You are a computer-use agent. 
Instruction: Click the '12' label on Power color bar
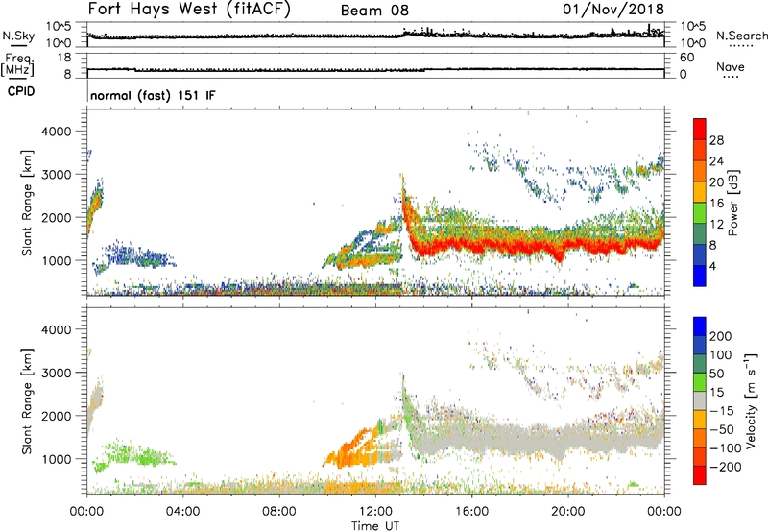(716, 225)
